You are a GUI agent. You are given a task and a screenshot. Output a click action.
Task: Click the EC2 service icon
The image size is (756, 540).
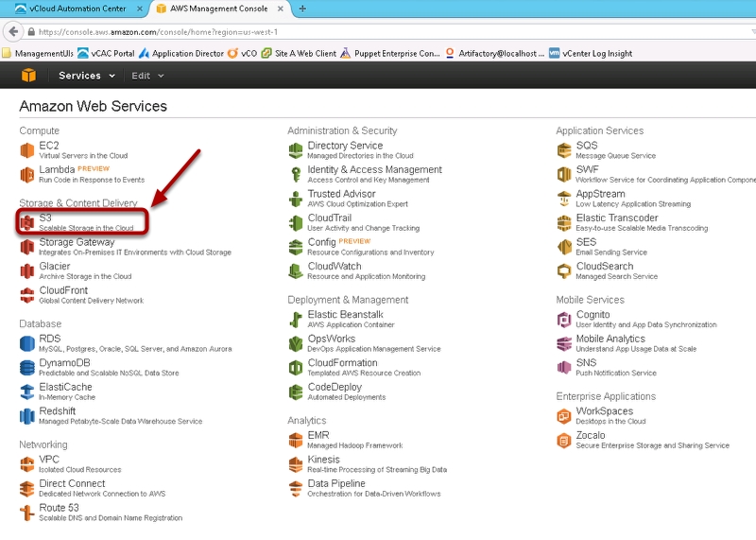coord(27,150)
